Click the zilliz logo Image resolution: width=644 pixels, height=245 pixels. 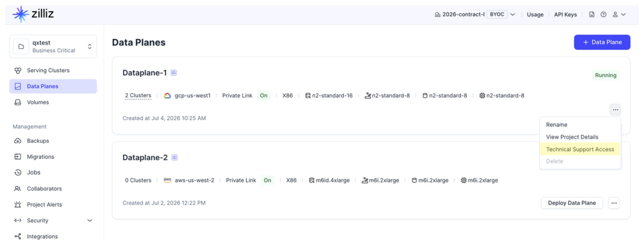(33, 14)
